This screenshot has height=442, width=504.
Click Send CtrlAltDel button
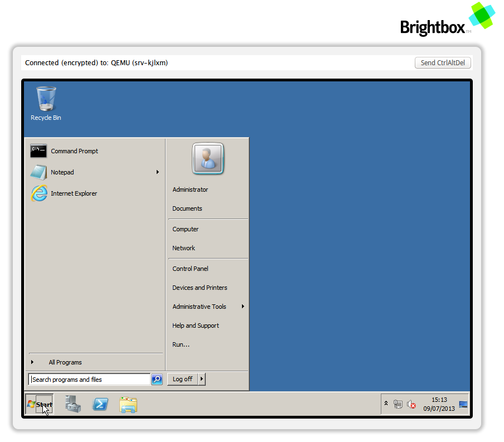(x=443, y=62)
